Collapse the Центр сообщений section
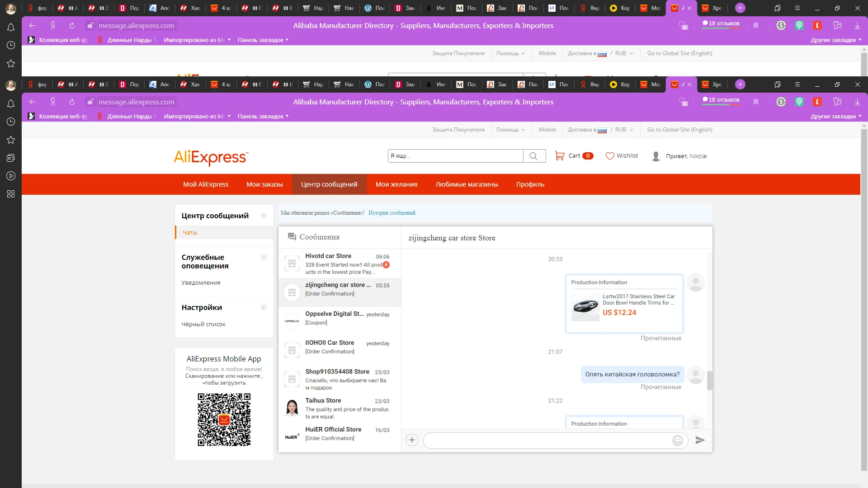The height and width of the screenshot is (488, 868). [264, 216]
